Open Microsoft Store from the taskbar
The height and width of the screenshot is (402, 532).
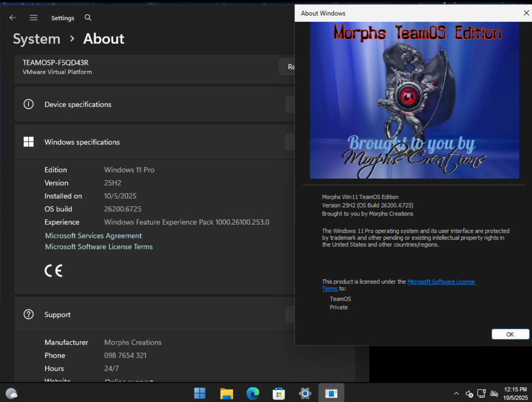279,393
